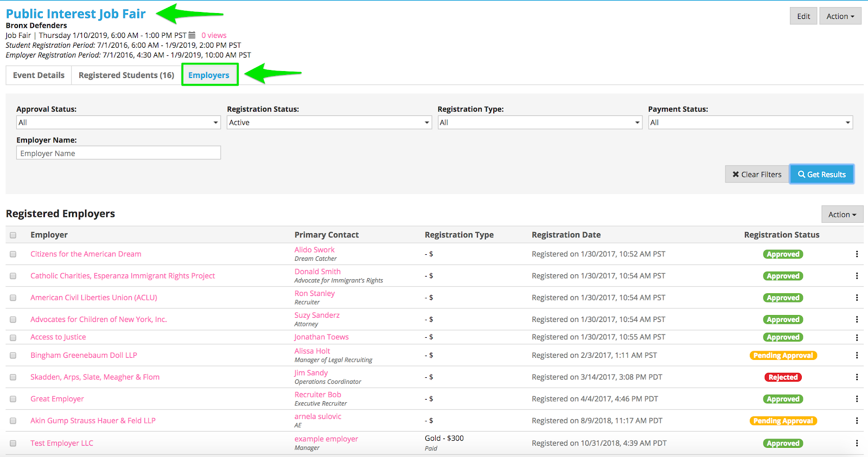Check the select-all employers header checkbox
The width and height of the screenshot is (868, 457).
[13, 235]
